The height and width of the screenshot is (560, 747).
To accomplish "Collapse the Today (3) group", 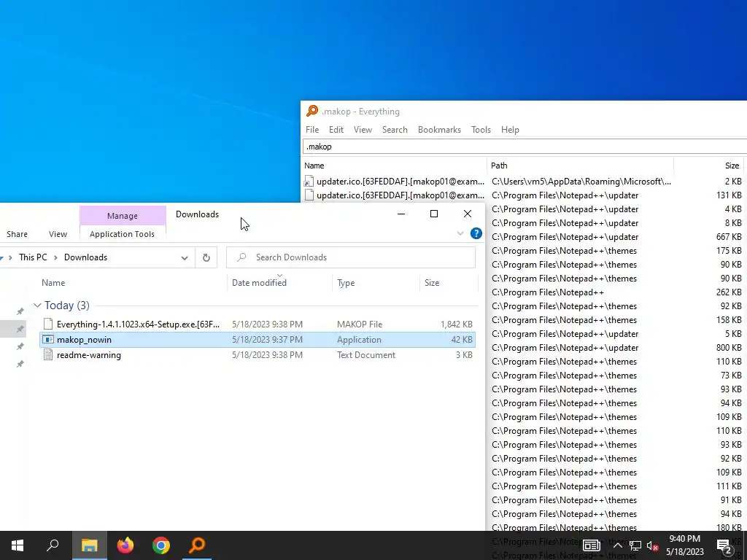I will [37, 306].
